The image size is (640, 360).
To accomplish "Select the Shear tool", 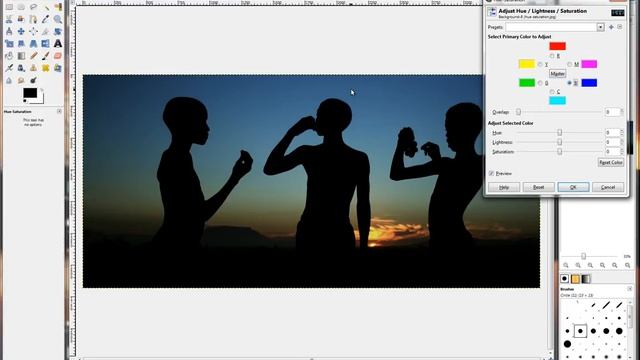I will point(21,44).
